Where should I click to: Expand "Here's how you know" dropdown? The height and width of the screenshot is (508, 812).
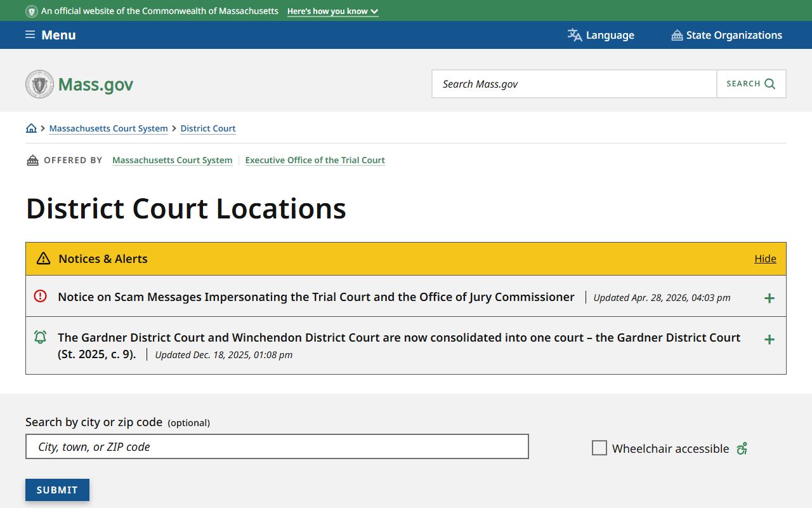click(332, 11)
